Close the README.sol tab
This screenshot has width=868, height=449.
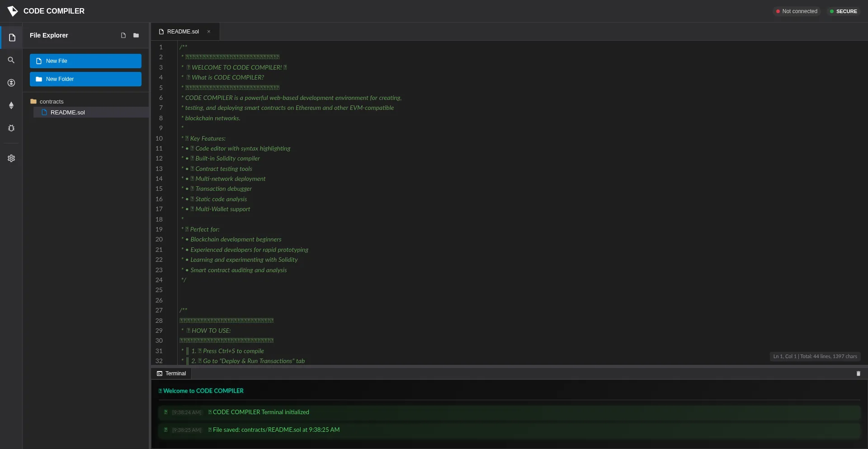[x=208, y=31]
